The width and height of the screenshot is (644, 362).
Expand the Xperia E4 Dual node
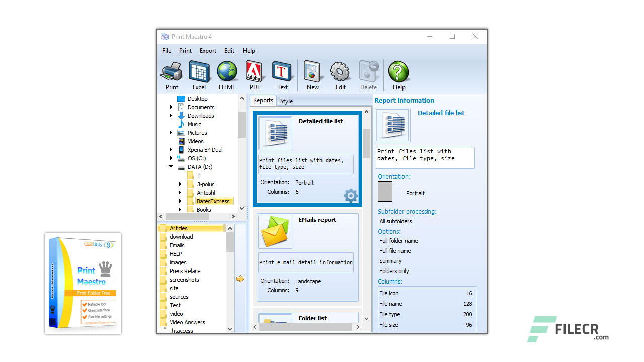click(171, 150)
